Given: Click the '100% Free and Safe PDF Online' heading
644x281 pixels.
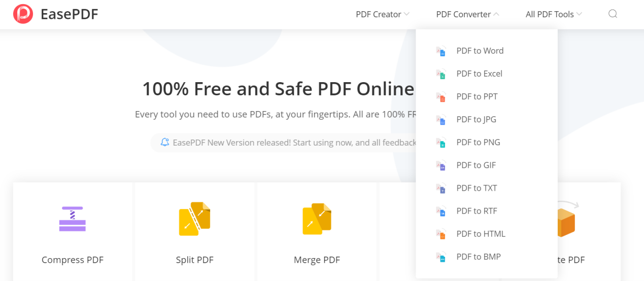Looking at the screenshot, I should tap(279, 89).
